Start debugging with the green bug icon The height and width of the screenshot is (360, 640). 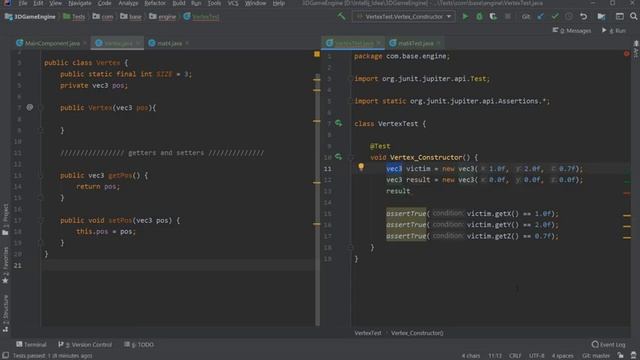(479, 17)
